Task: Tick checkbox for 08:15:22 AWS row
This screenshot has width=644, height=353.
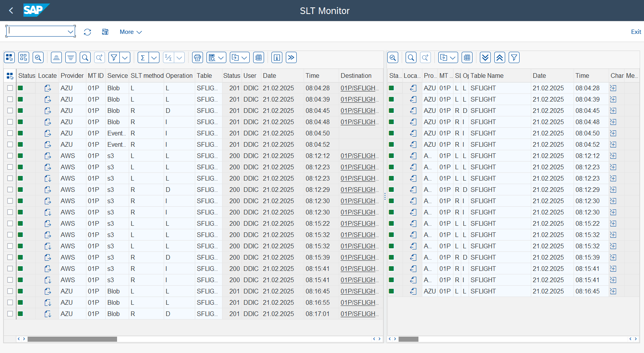Action: 10,223
